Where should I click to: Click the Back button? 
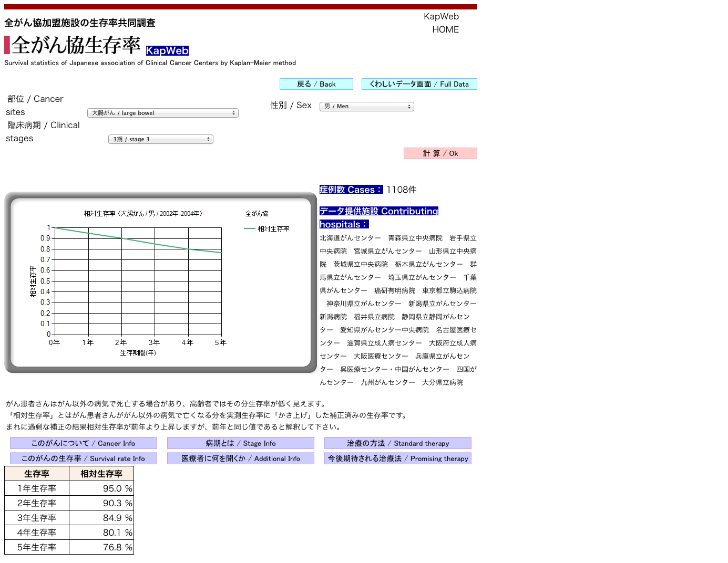coord(316,84)
